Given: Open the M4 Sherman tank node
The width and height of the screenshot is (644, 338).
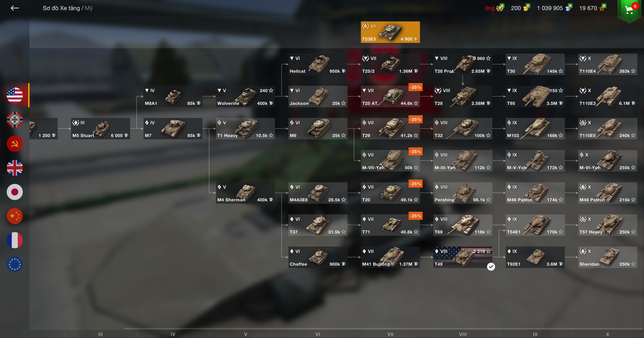Looking at the screenshot, I should pos(246,193).
